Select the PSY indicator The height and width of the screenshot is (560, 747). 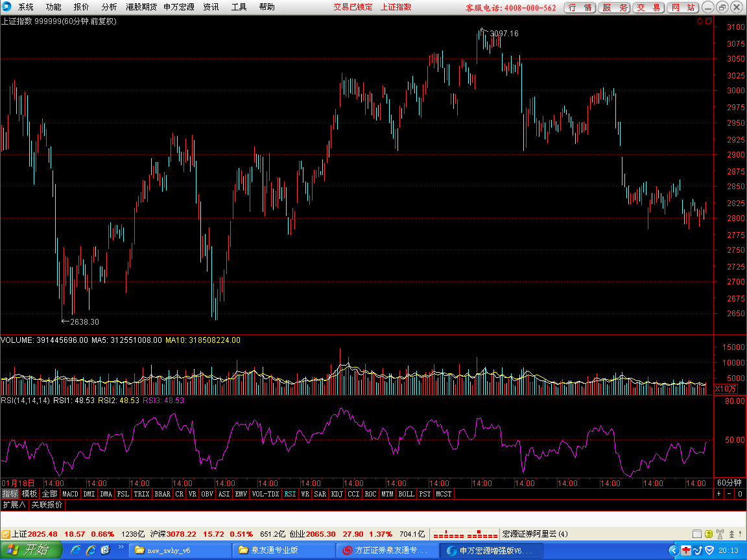(425, 494)
